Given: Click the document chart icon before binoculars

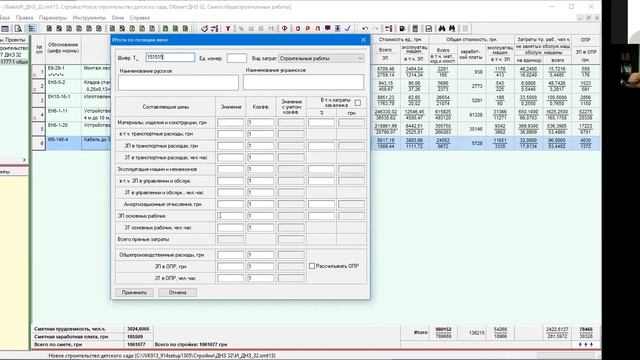Looking at the screenshot, I should [429, 28].
